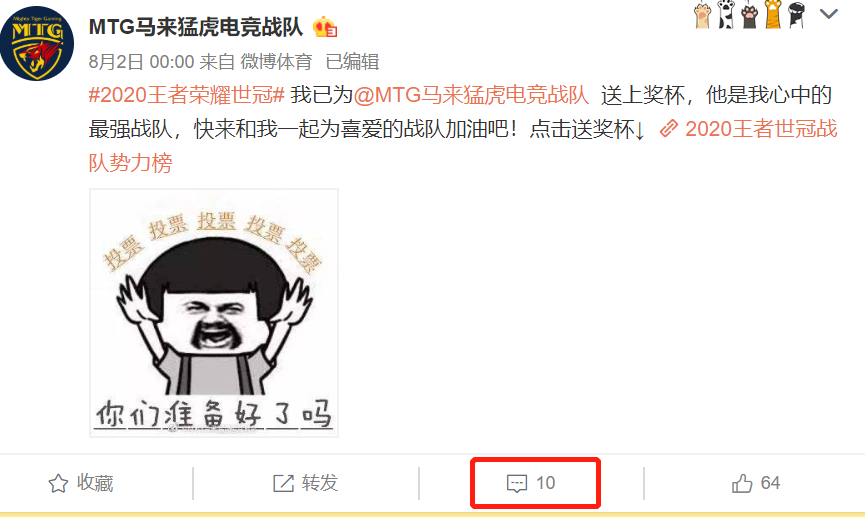The width and height of the screenshot is (865, 517).
Task: Click the repost share icon
Action: coord(284,483)
